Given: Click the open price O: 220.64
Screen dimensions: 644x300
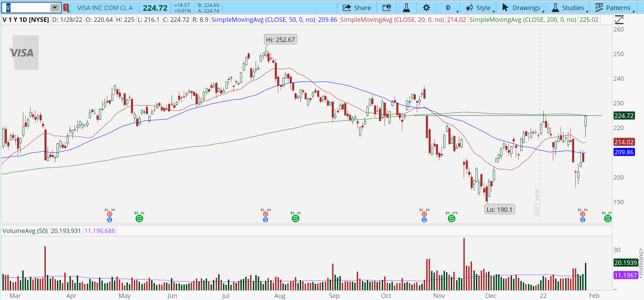Looking at the screenshot, I should click(99, 20).
